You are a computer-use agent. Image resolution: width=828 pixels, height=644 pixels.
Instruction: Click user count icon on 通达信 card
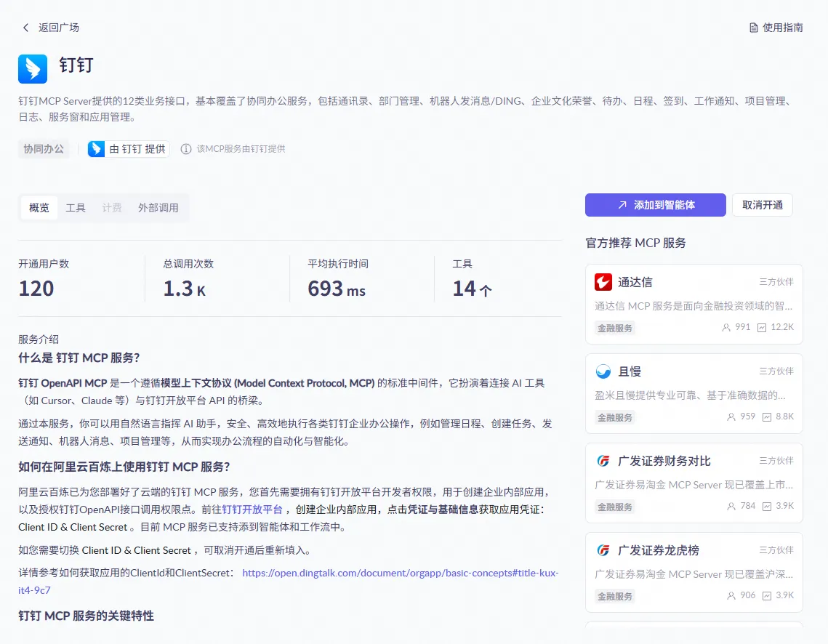coord(726,327)
